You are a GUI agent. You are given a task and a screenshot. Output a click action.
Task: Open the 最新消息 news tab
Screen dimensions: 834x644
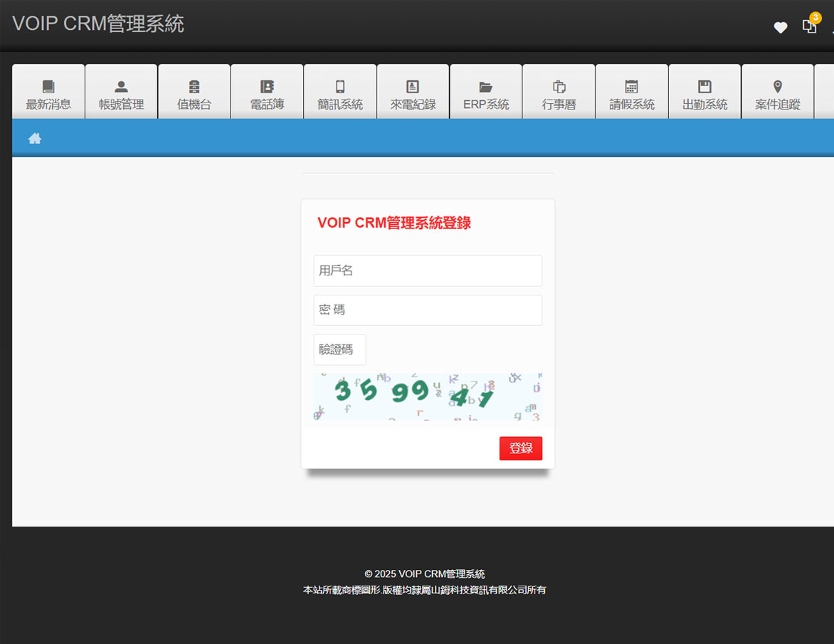click(48, 95)
